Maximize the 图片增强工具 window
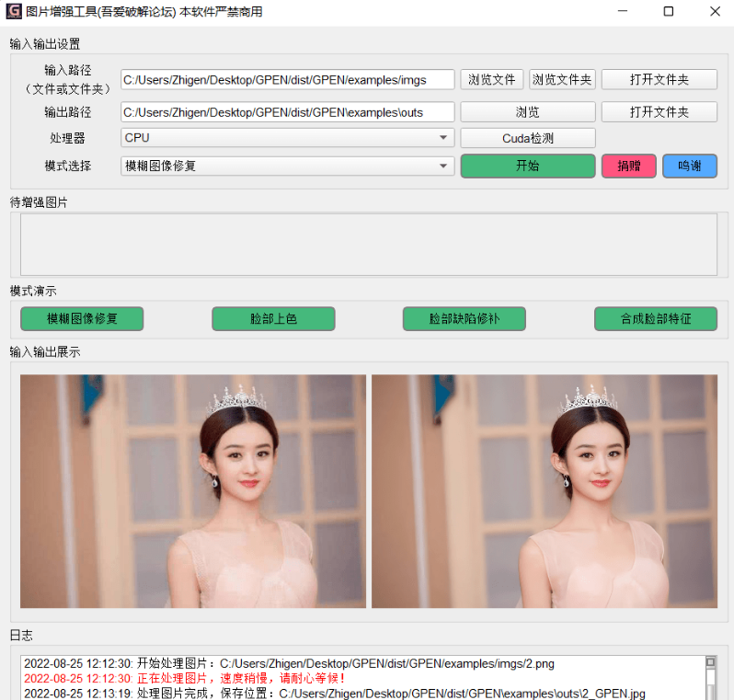This screenshot has width=734, height=700. coord(669,11)
